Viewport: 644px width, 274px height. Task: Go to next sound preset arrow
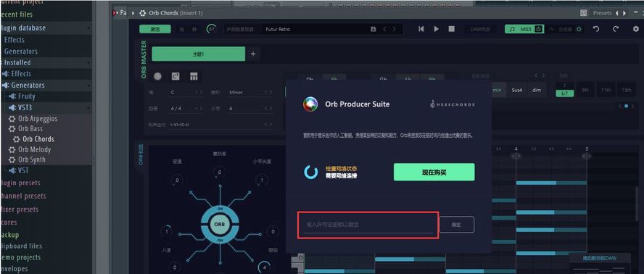tap(395, 29)
